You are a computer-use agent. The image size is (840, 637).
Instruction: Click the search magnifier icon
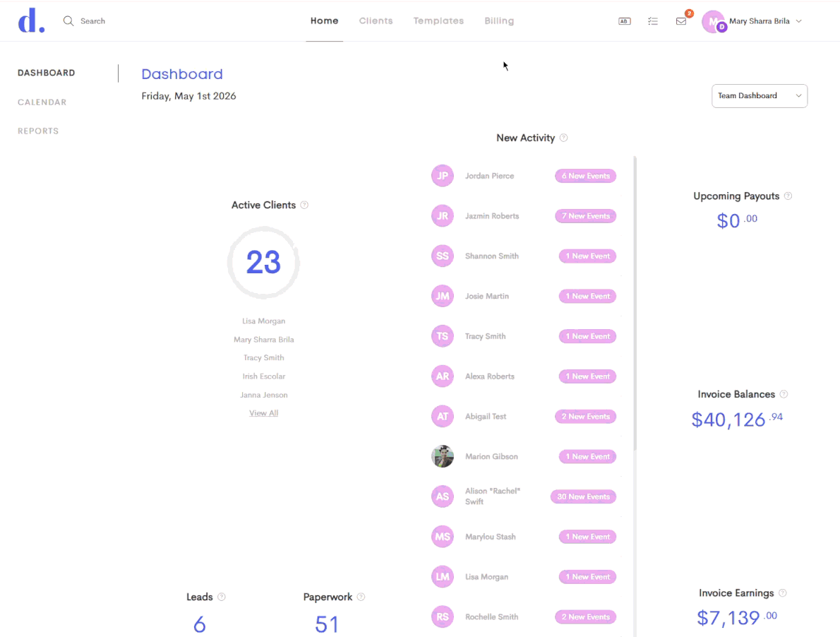click(68, 21)
